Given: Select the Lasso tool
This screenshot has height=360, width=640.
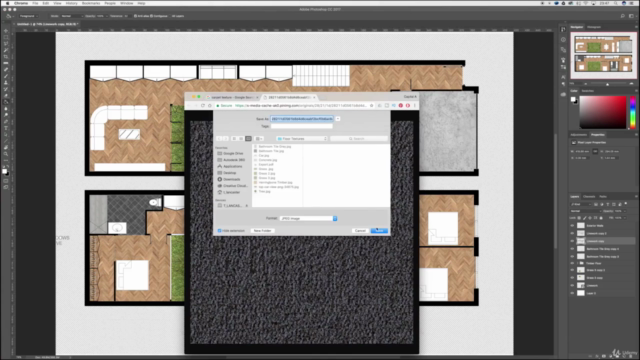Looking at the screenshot, I should tap(6, 44).
